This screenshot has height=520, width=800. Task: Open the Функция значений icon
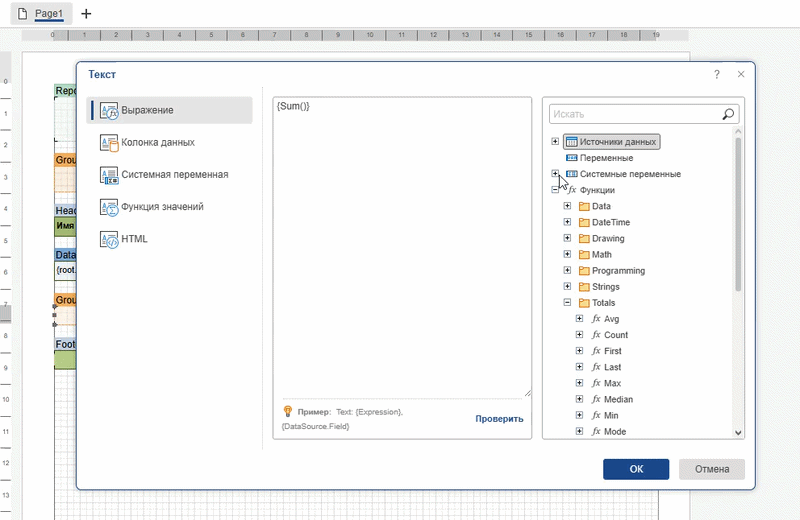tap(109, 207)
